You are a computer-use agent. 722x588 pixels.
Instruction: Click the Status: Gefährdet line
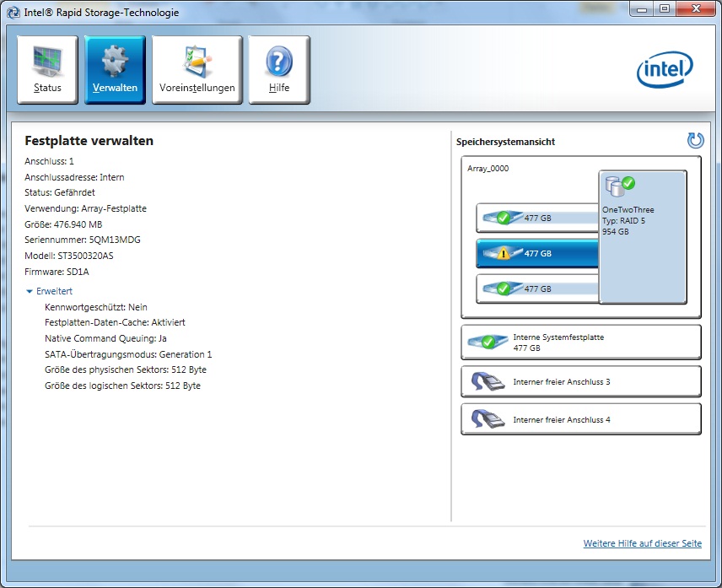60,192
